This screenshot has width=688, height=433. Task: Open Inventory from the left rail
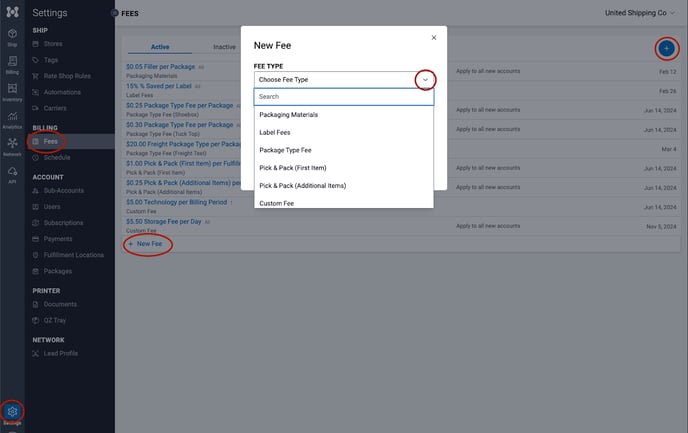[x=12, y=92]
